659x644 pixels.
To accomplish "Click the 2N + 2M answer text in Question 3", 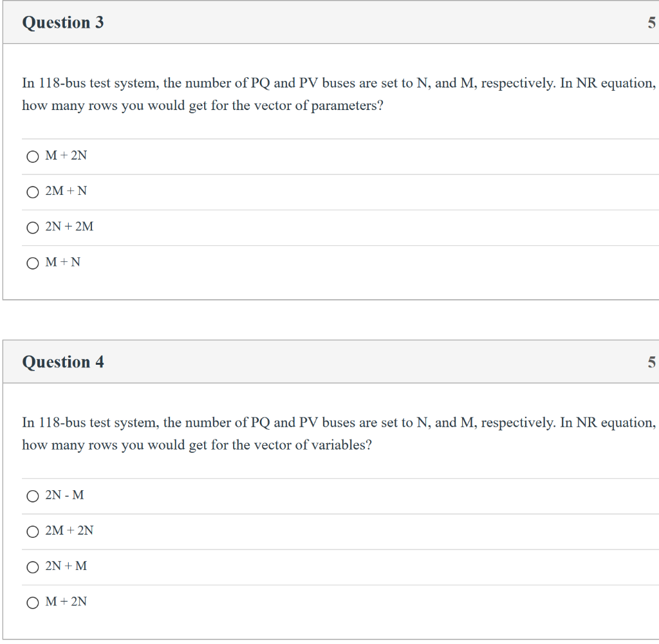I will tap(70, 226).
